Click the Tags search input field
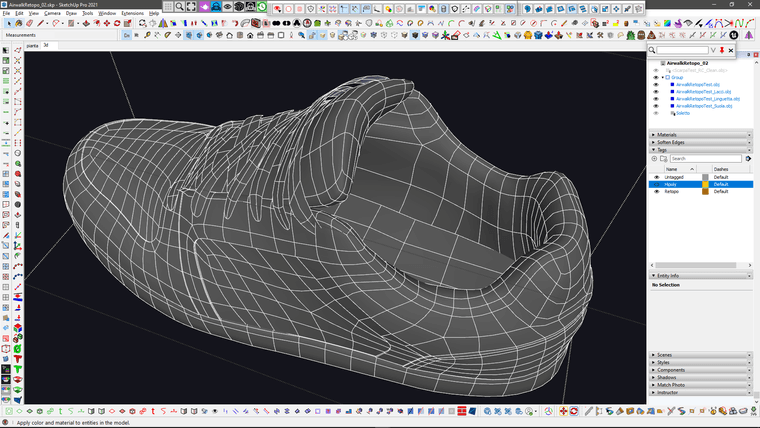This screenshot has height=428, width=760. click(706, 158)
